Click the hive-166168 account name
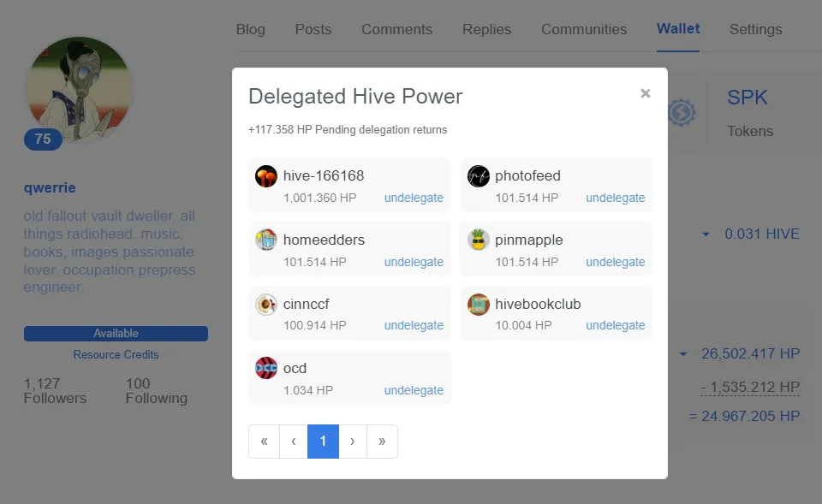Screen dimensions: 822x504 [x=324, y=175]
